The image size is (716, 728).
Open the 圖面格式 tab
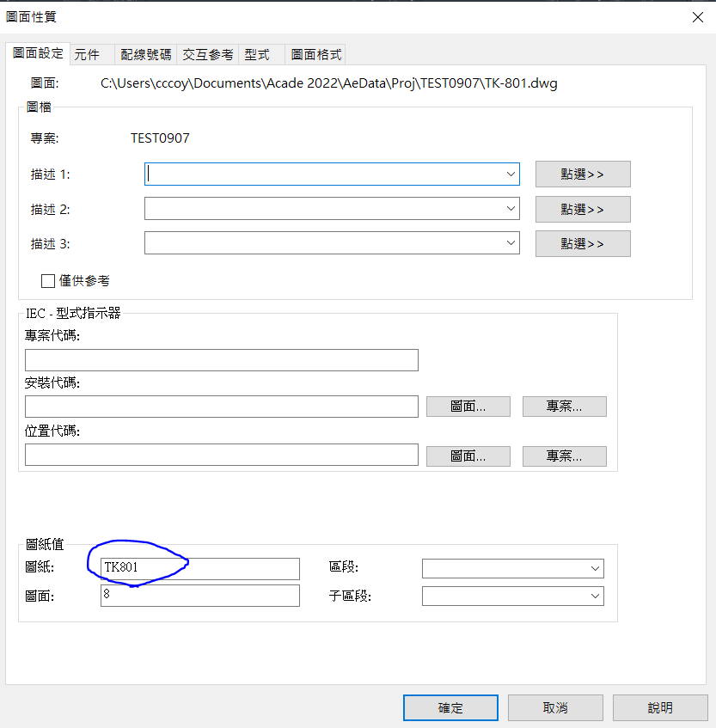click(x=315, y=55)
